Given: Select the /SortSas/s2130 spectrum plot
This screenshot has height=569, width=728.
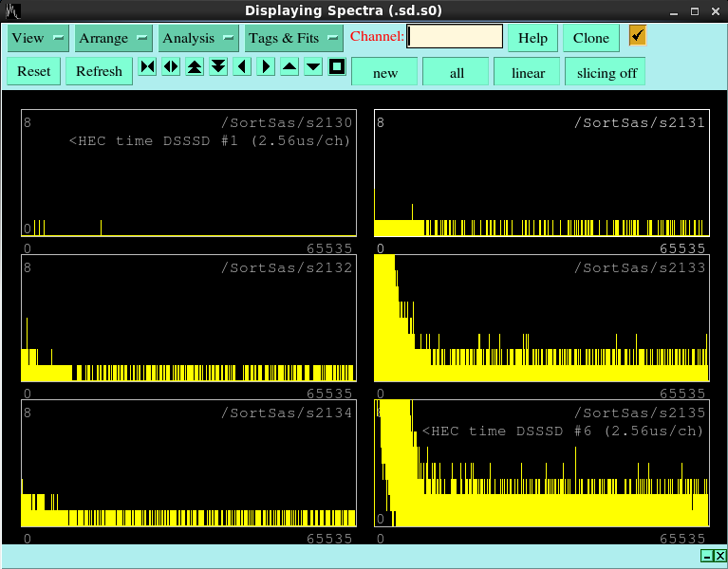Looking at the screenshot, I should pos(189,173).
